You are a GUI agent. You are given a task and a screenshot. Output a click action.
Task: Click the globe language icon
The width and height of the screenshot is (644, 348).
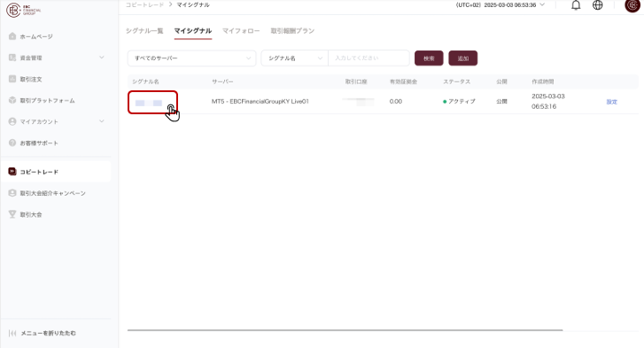pyautogui.click(x=598, y=5)
